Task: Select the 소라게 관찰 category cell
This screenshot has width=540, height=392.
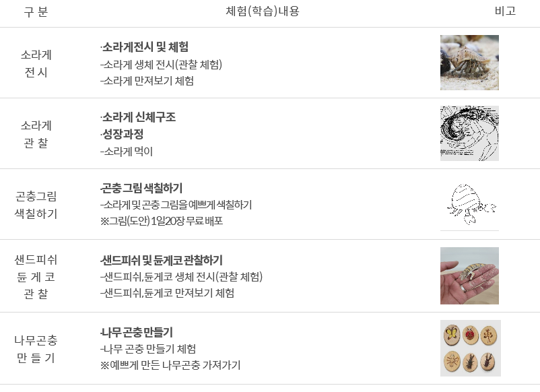Action: [x=36, y=134]
